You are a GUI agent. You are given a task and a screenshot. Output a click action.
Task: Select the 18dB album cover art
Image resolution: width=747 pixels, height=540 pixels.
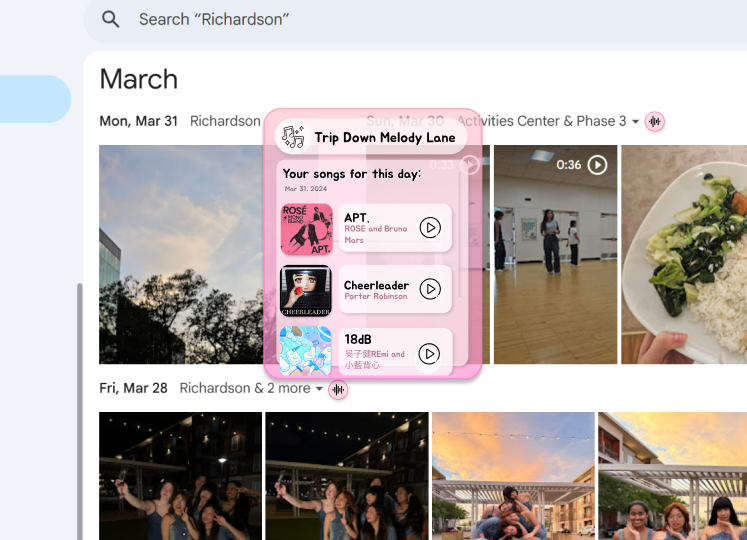point(305,351)
